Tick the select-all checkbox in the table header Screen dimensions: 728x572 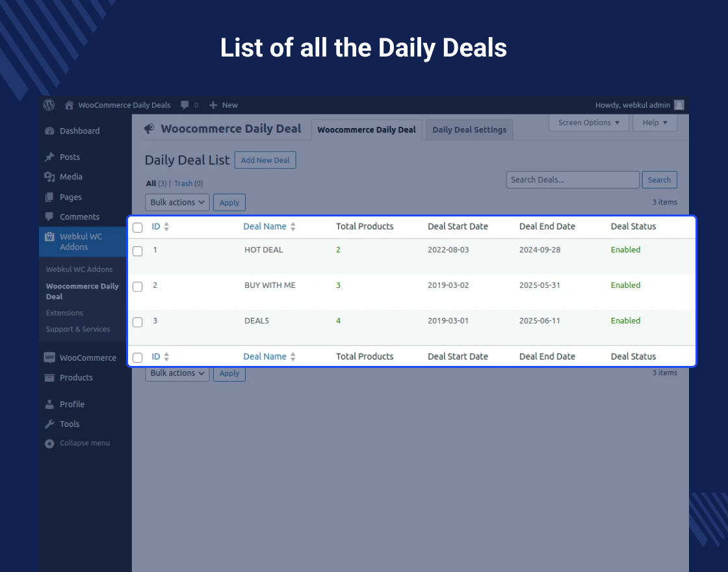click(x=137, y=226)
